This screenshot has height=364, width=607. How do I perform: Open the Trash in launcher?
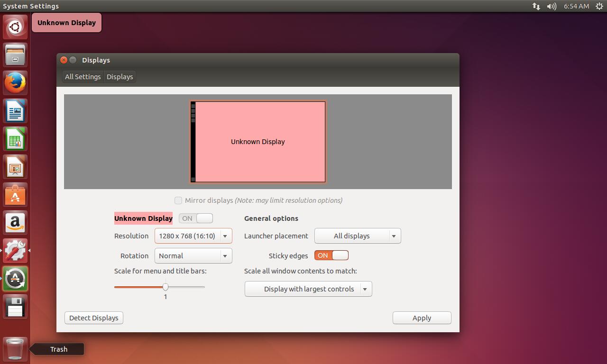15,349
